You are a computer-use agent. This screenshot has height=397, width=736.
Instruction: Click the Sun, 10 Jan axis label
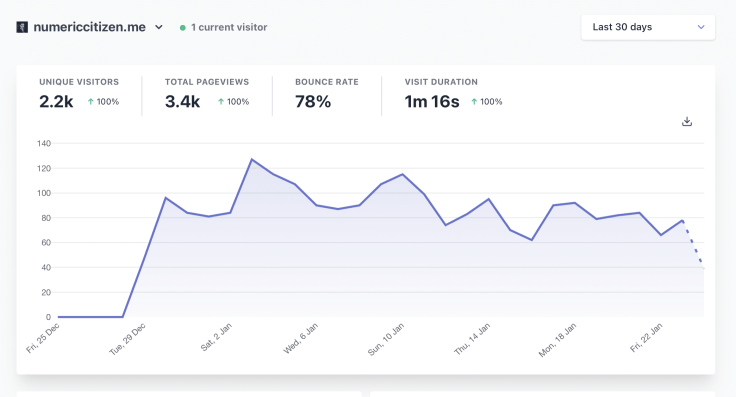click(x=386, y=339)
